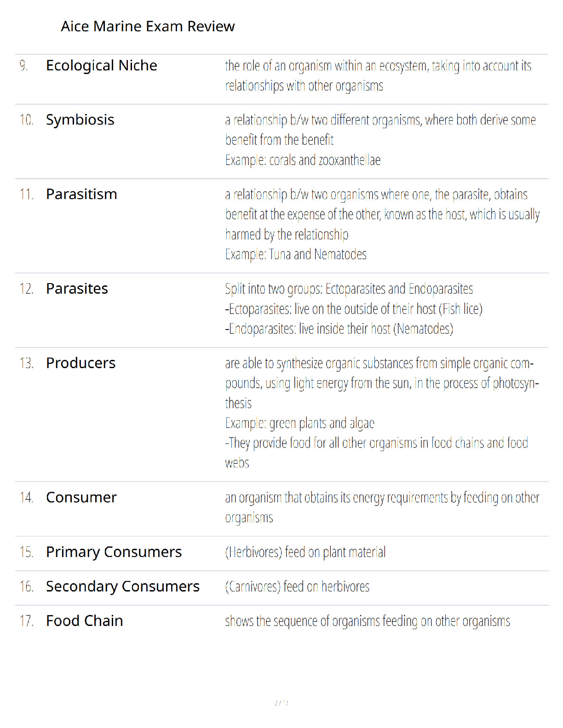Viewport: 563px width, 728px height.
Task: Click the page number at the bottom
Action: 281,703
